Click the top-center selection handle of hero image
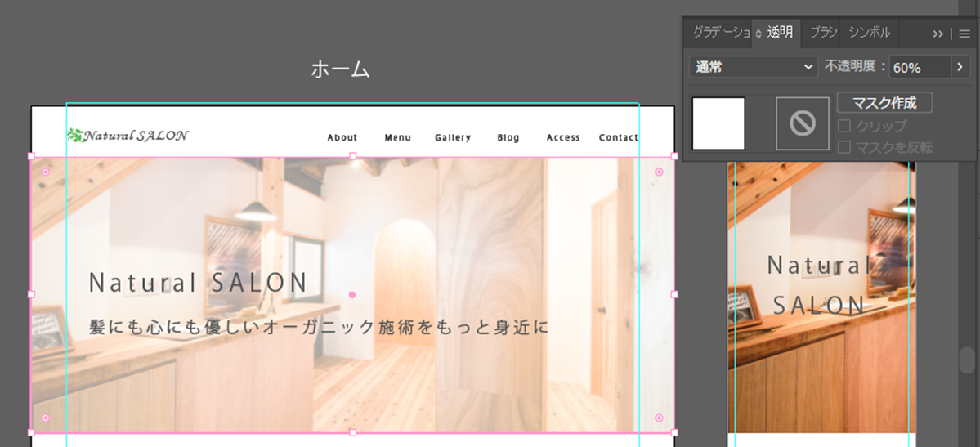The image size is (980, 447). (352, 155)
